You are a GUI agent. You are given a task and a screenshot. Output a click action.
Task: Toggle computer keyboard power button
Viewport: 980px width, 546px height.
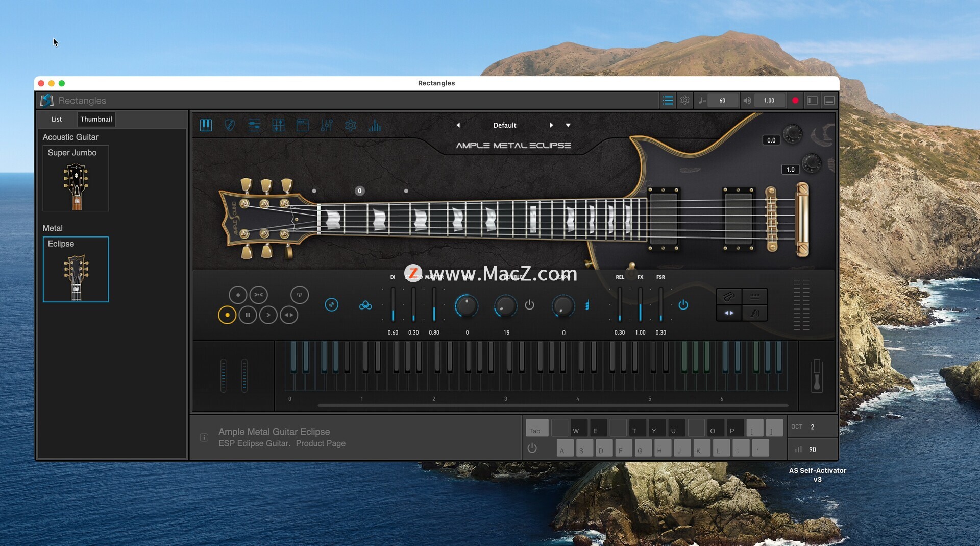pos(532,448)
